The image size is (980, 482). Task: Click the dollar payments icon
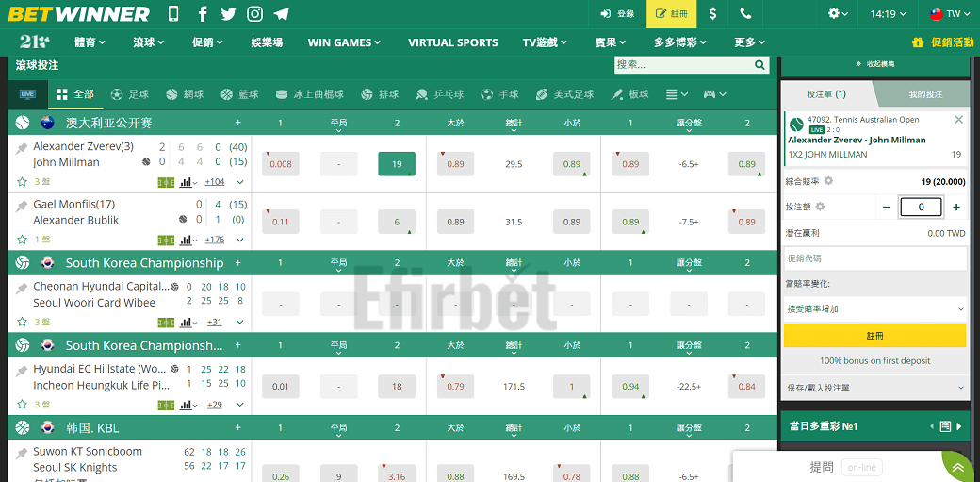(x=713, y=14)
